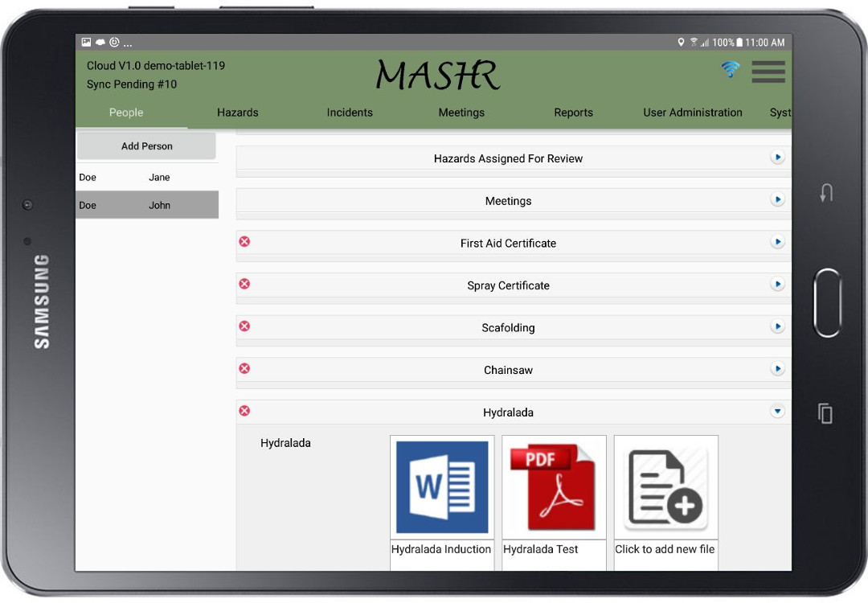Open the Hydralada Test PDF file
Screen dimensions: 868x603
[x=554, y=487]
